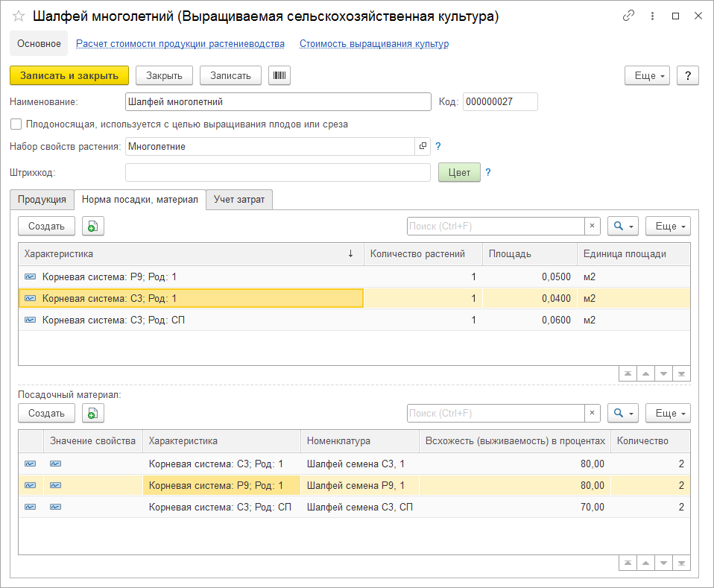
Task: Clear the upper table search with the X icon
Action: (x=592, y=227)
